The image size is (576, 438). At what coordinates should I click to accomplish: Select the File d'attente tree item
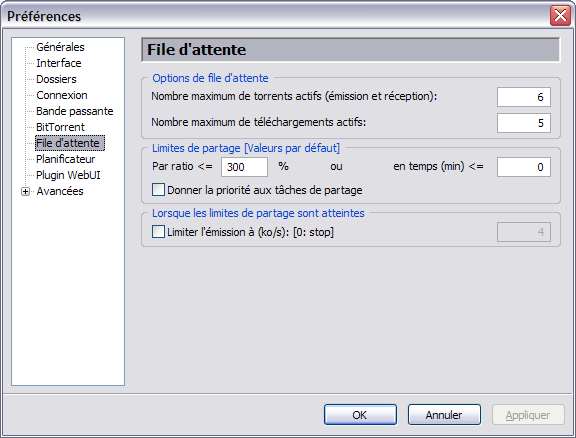click(x=70, y=143)
